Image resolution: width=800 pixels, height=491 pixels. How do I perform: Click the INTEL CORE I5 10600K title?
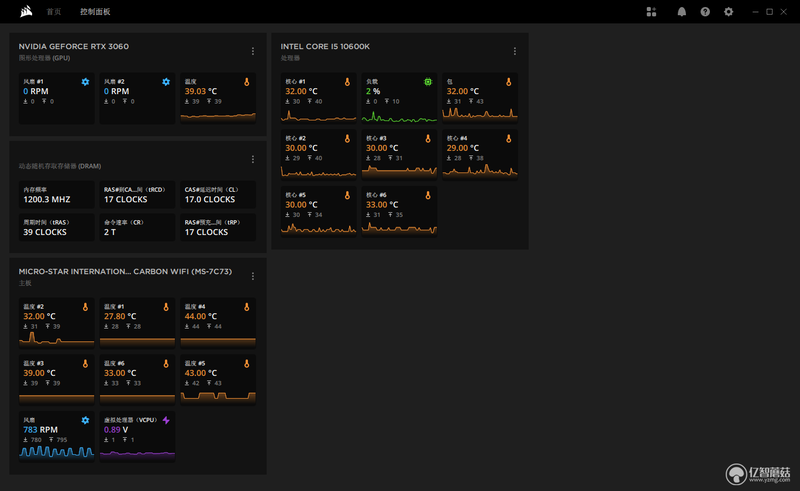325,46
